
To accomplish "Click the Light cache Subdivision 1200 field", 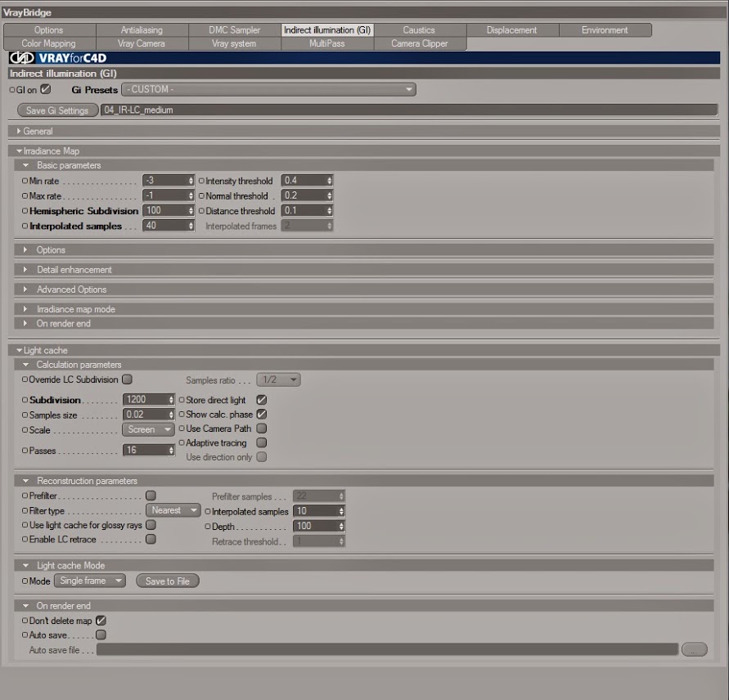I will (145, 400).
